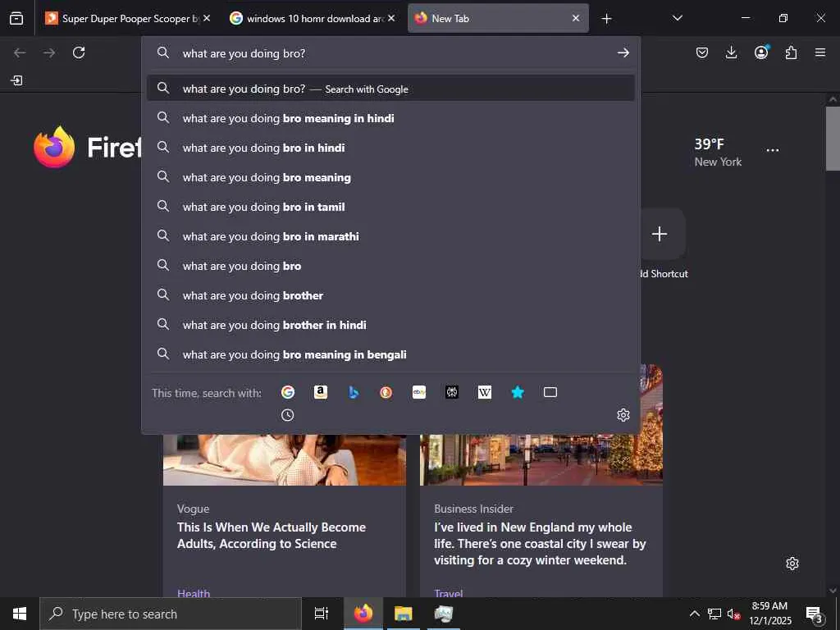Choose suggestion 'bro meaning in hindi'
Viewport: 840px width, 630px height.
[390, 118]
